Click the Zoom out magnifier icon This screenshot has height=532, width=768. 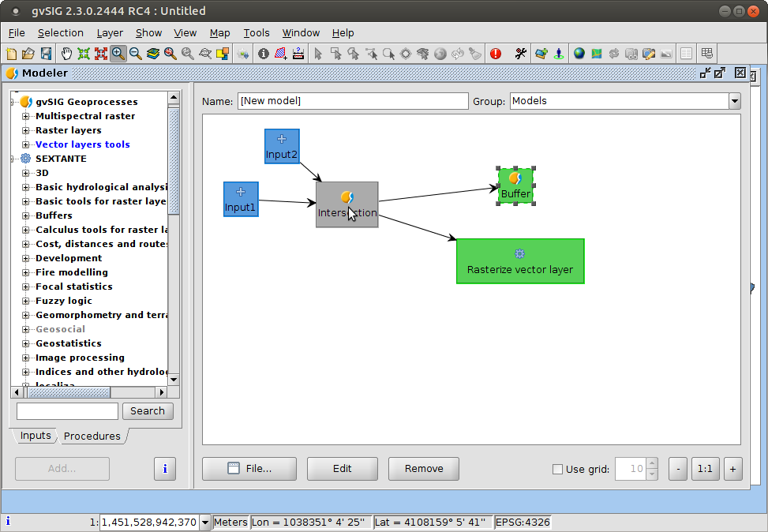pos(136,54)
